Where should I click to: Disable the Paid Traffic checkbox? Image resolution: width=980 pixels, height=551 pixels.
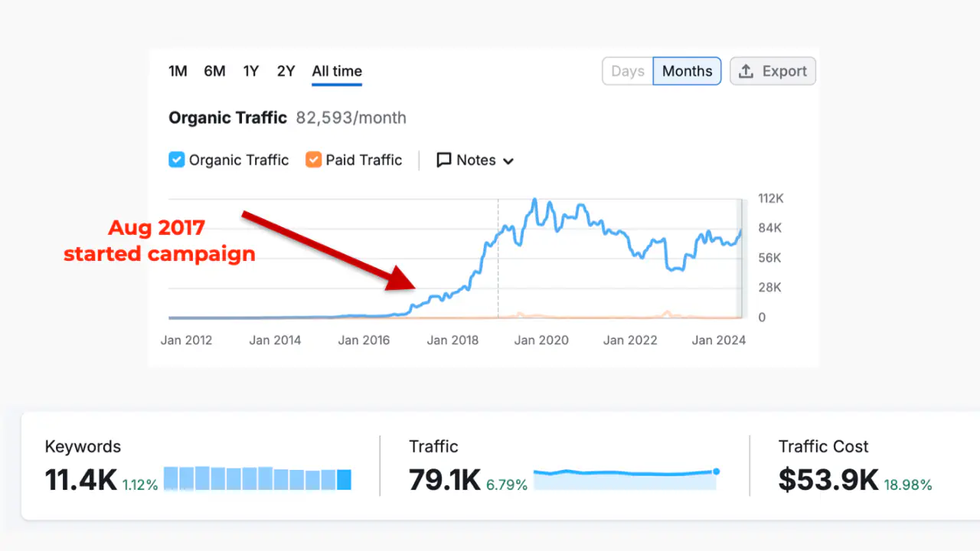click(312, 160)
